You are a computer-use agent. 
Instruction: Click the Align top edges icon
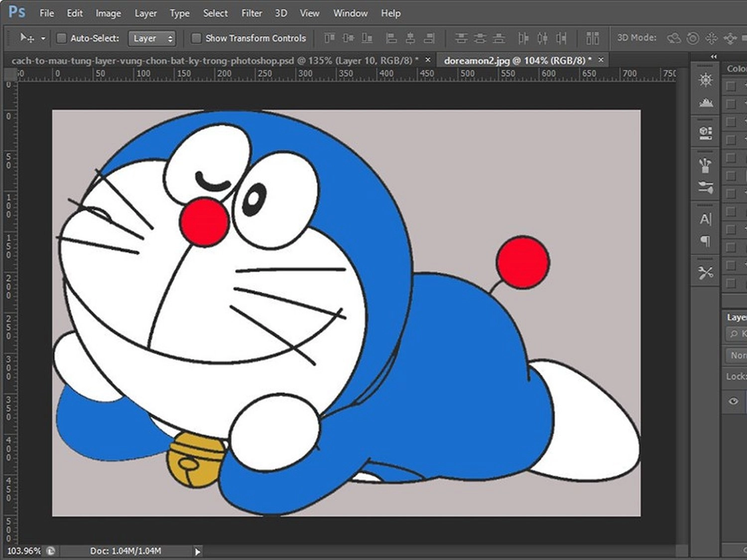(x=330, y=38)
